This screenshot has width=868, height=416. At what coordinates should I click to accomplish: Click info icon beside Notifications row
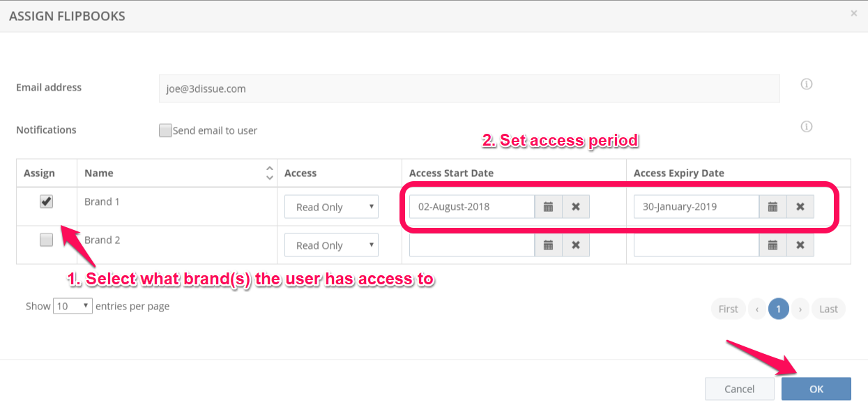pyautogui.click(x=807, y=127)
